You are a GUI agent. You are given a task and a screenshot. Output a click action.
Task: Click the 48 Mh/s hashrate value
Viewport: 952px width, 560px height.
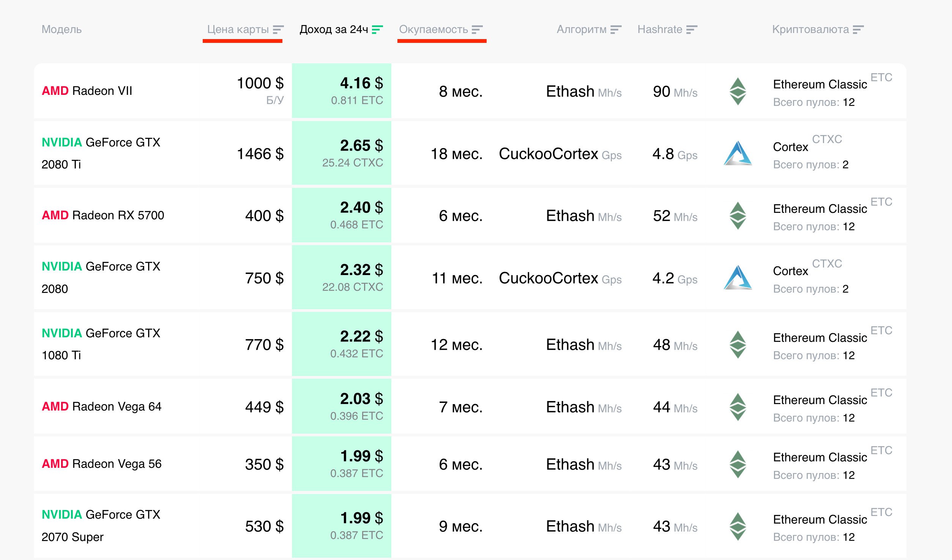675,345
